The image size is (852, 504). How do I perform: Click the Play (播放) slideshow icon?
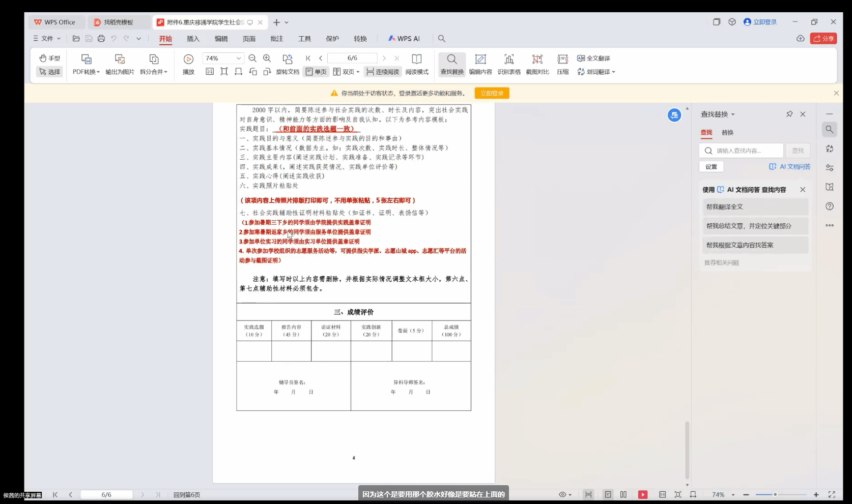pos(188,60)
